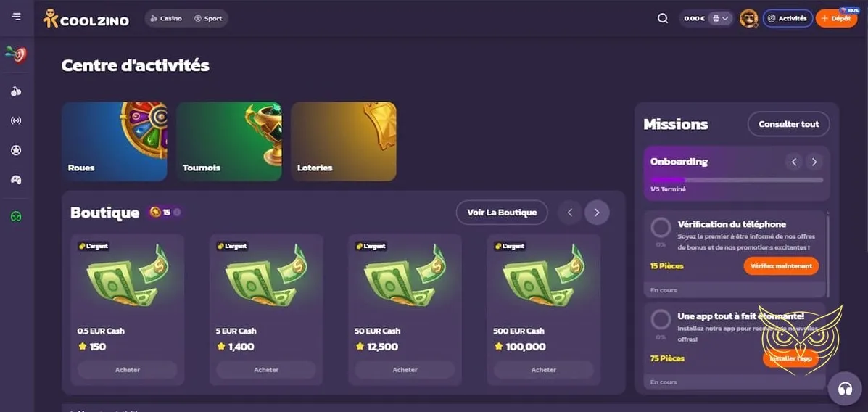Click the search magnifier icon
The height and width of the screenshot is (412, 868).
tap(663, 18)
